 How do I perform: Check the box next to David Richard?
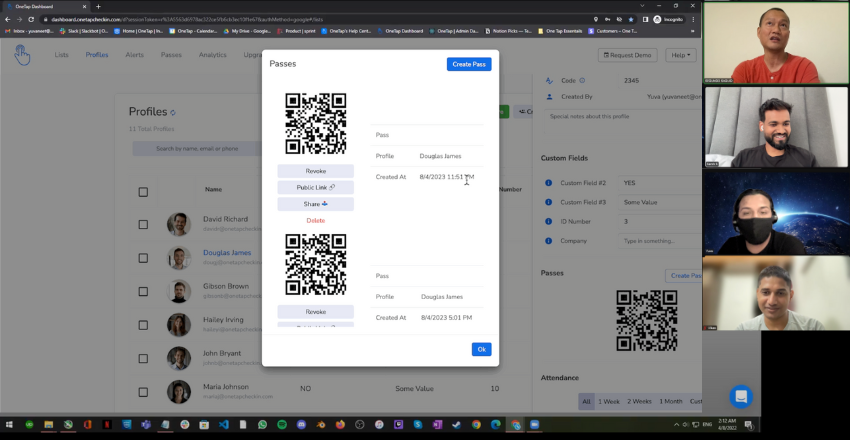point(143,223)
